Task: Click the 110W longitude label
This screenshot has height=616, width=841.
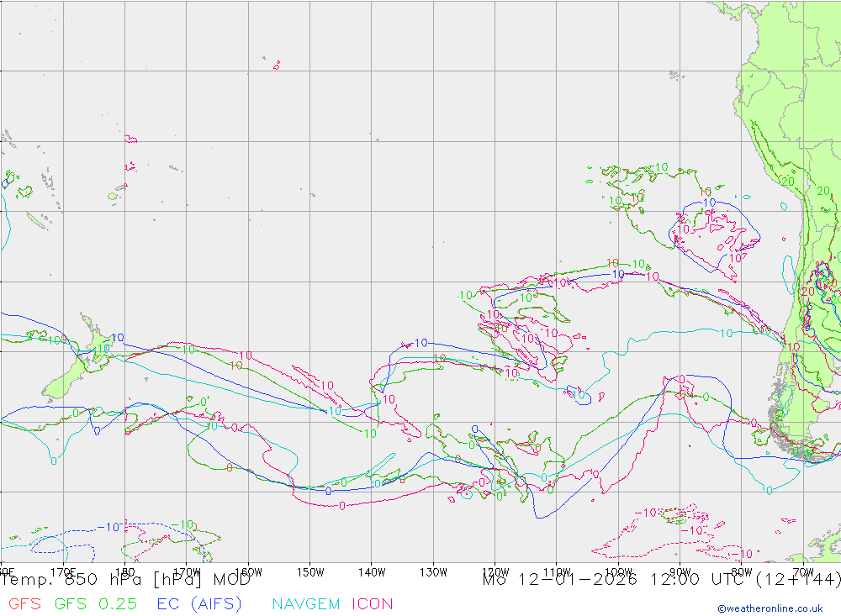Action: [x=557, y=572]
